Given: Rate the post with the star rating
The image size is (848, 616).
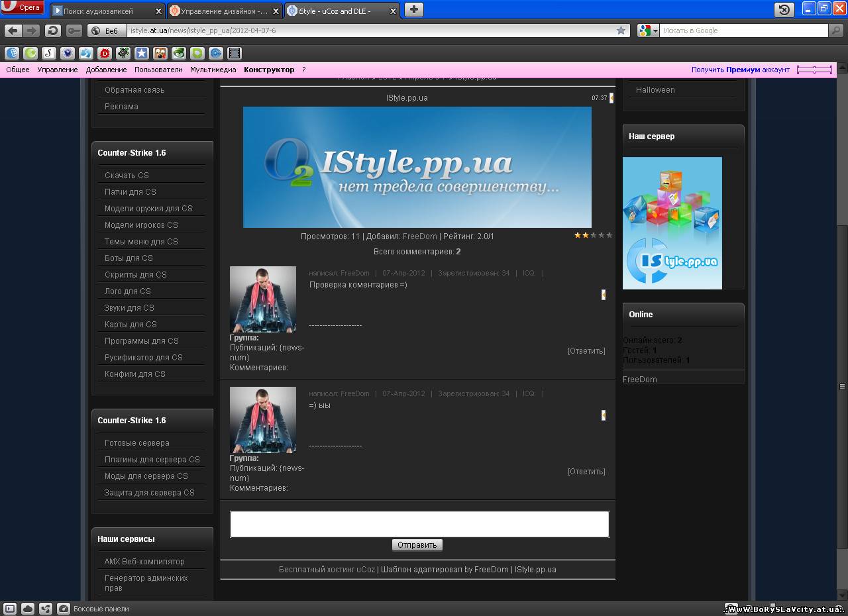Looking at the screenshot, I should pos(593,235).
